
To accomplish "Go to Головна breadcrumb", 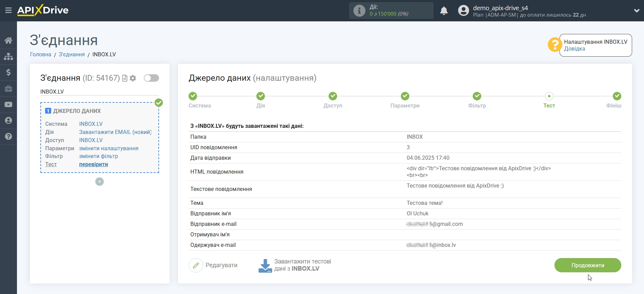I will point(41,54).
